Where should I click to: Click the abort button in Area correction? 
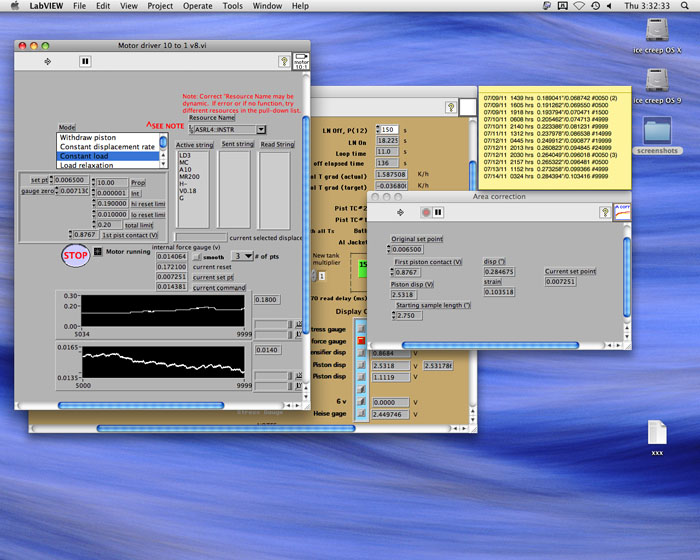click(425, 212)
